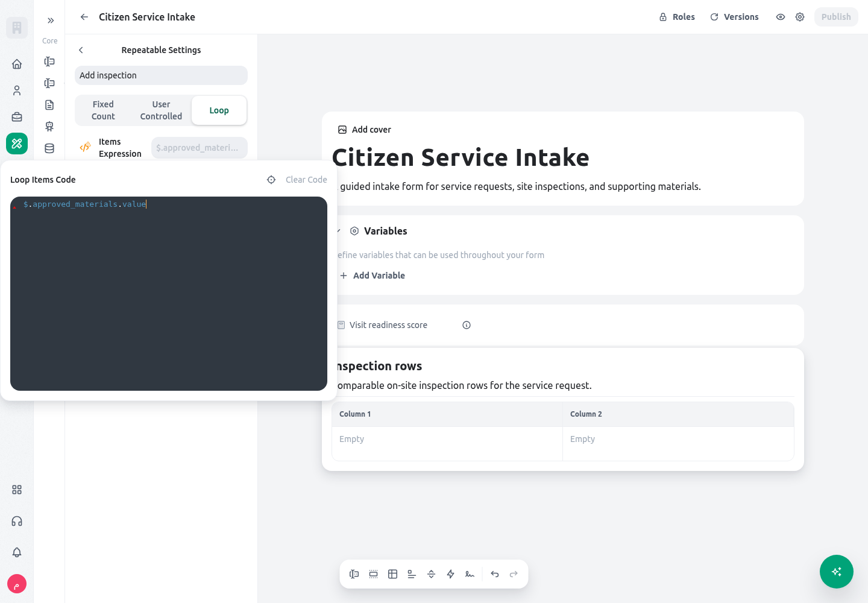Screen dimensions: 868x603
Task: Publish the form
Action: coord(836,17)
